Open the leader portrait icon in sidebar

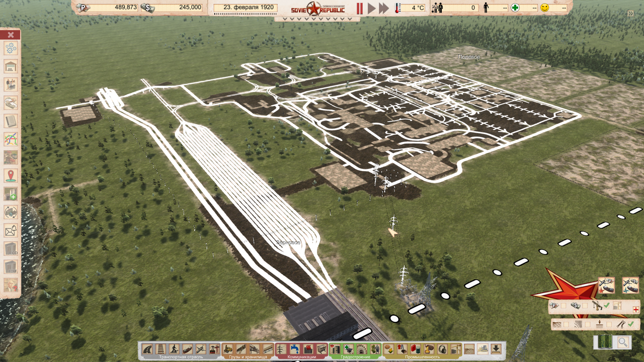[x=11, y=285]
